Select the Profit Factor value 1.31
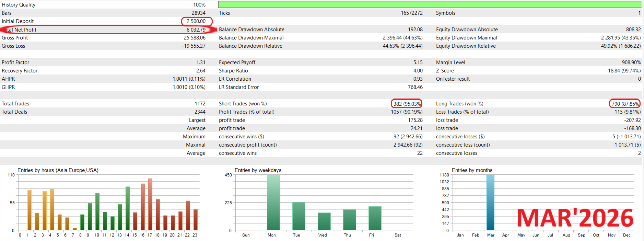The image size is (644, 241). [x=201, y=62]
